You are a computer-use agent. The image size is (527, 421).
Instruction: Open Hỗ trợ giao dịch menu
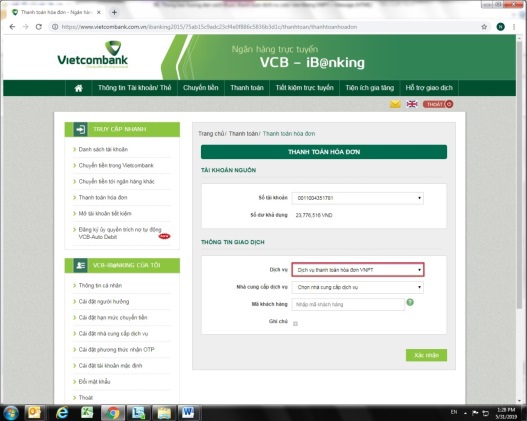click(429, 88)
